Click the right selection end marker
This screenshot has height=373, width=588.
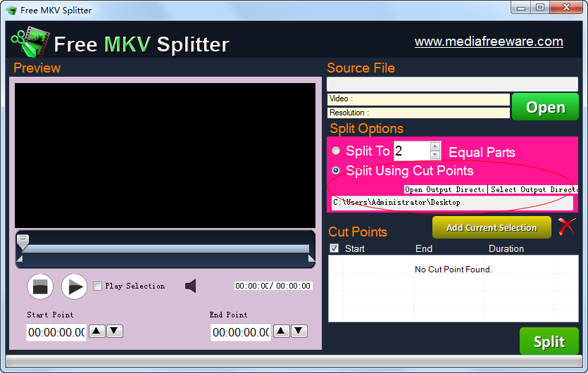[311, 258]
